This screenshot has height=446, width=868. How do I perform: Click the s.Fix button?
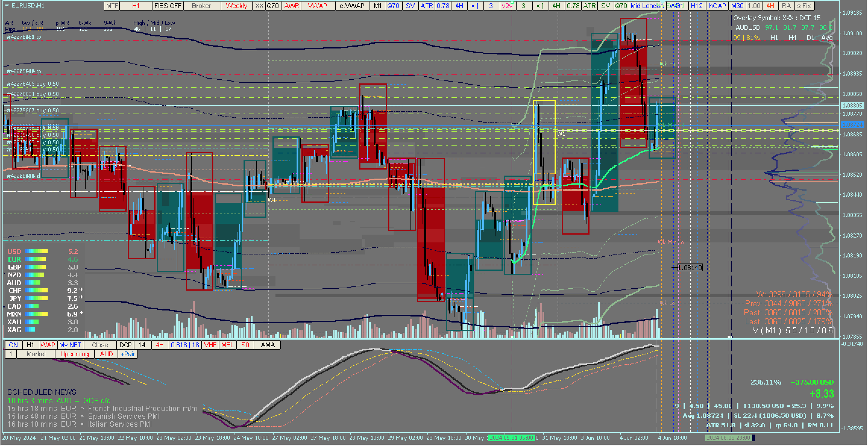pos(804,6)
